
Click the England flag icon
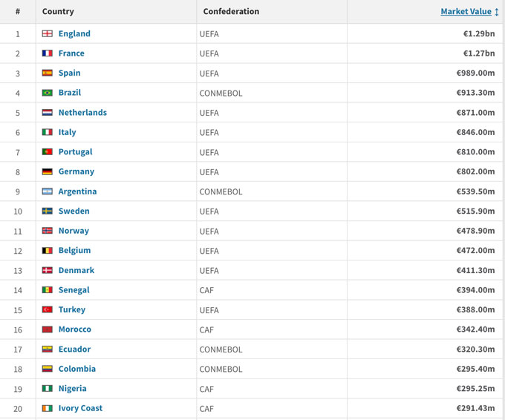click(x=48, y=33)
